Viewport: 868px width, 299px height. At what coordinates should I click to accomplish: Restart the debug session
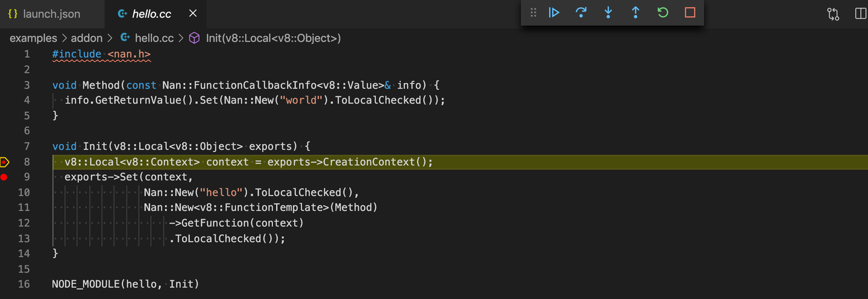point(663,13)
